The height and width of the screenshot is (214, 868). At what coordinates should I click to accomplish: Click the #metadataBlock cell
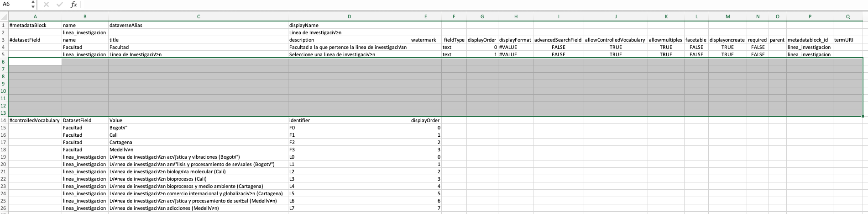click(x=28, y=25)
